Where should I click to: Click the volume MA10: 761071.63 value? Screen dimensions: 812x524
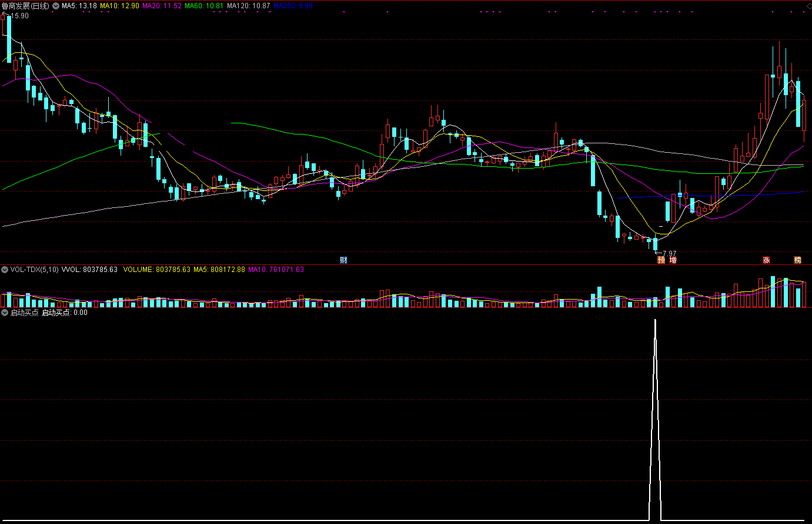tap(276, 270)
